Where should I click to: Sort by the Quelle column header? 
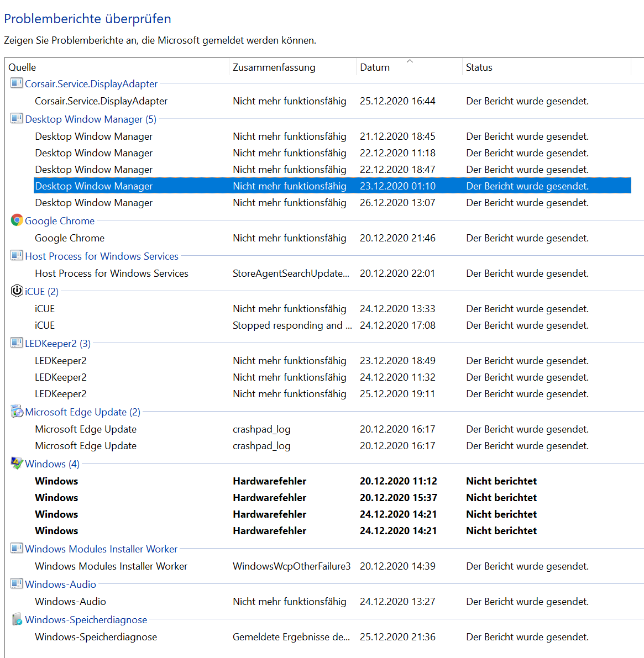118,67
